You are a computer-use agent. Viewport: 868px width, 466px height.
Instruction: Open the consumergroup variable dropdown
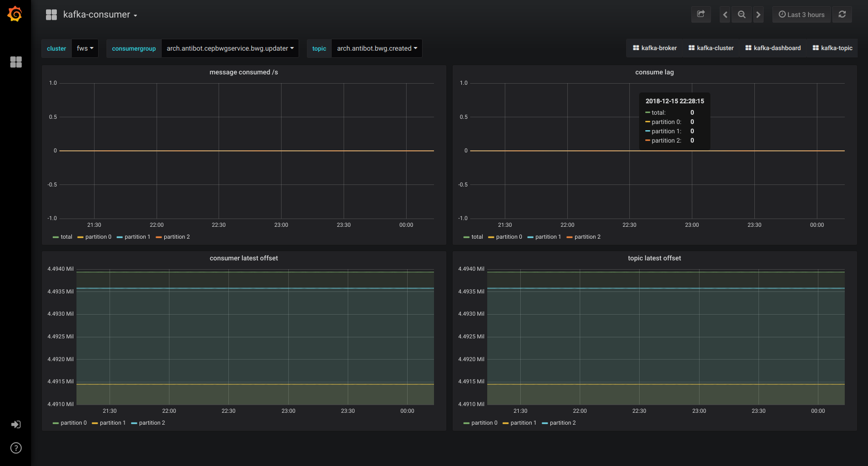pos(230,49)
